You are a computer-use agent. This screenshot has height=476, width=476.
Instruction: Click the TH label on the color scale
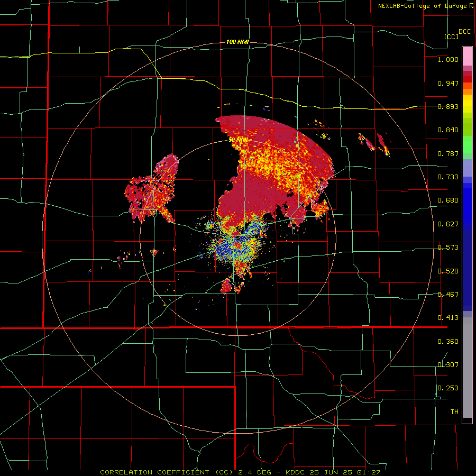tap(454, 412)
